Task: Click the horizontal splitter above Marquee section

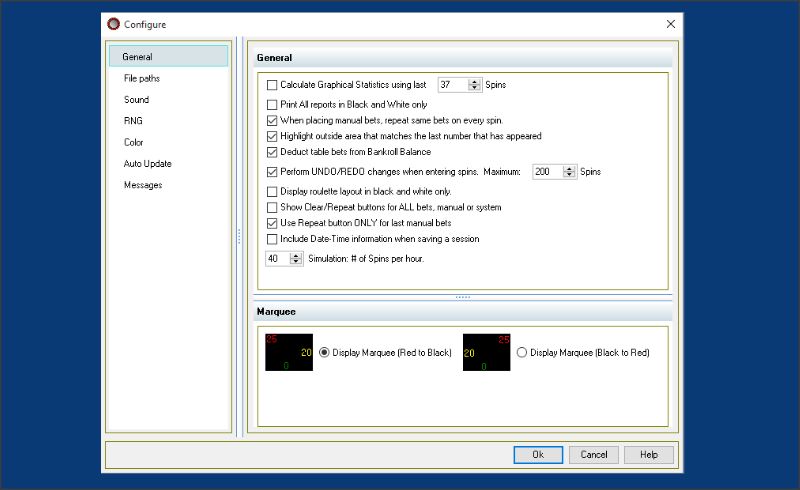Action: click(463, 297)
